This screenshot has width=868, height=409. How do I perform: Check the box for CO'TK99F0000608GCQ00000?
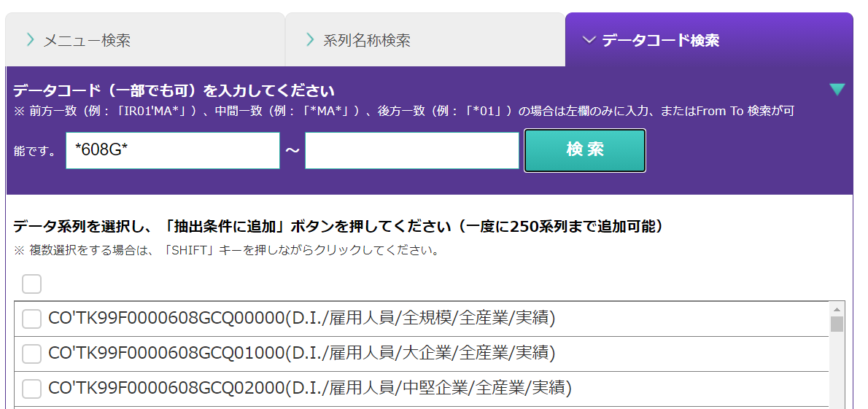tap(31, 319)
